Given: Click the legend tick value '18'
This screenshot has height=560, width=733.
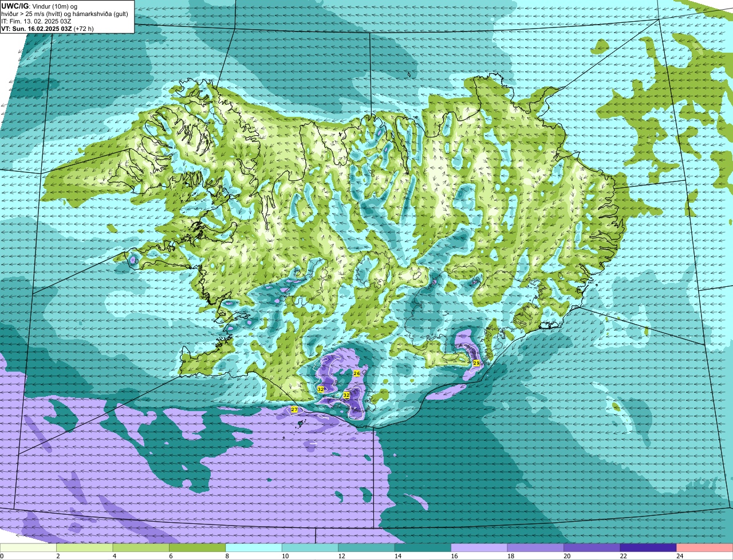Looking at the screenshot, I should 510,556.
